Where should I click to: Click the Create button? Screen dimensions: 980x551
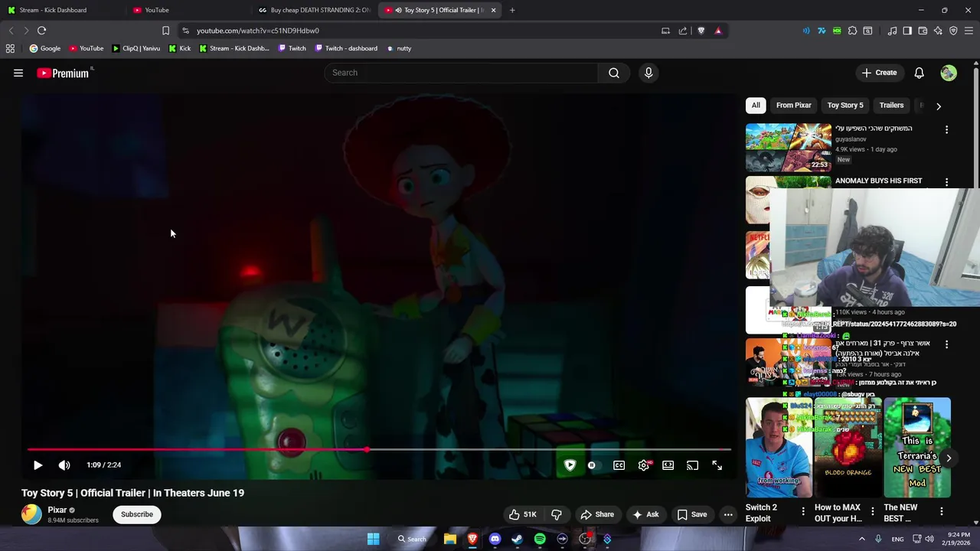click(879, 73)
